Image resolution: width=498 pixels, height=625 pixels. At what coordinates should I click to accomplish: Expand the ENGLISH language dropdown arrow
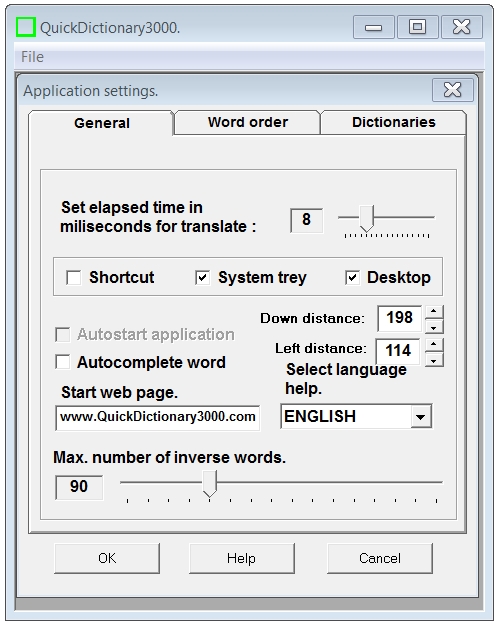[x=420, y=417]
